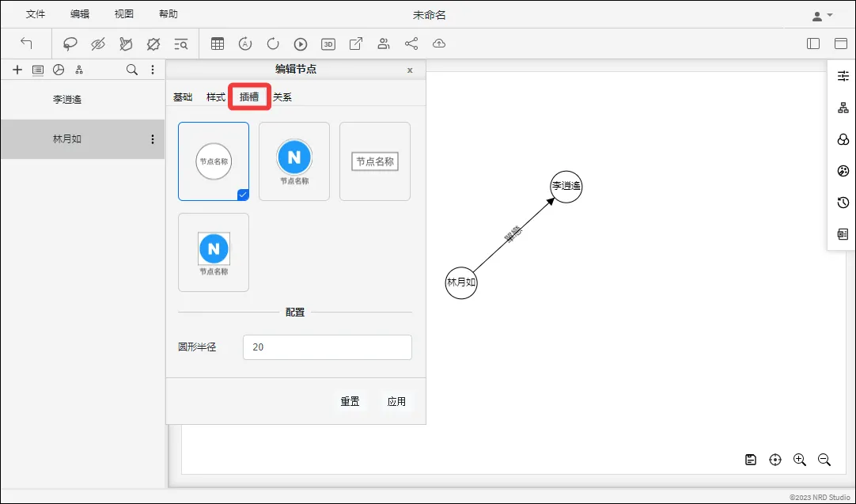Switch to list view icon in sidebar
856x504 pixels.
pos(38,70)
